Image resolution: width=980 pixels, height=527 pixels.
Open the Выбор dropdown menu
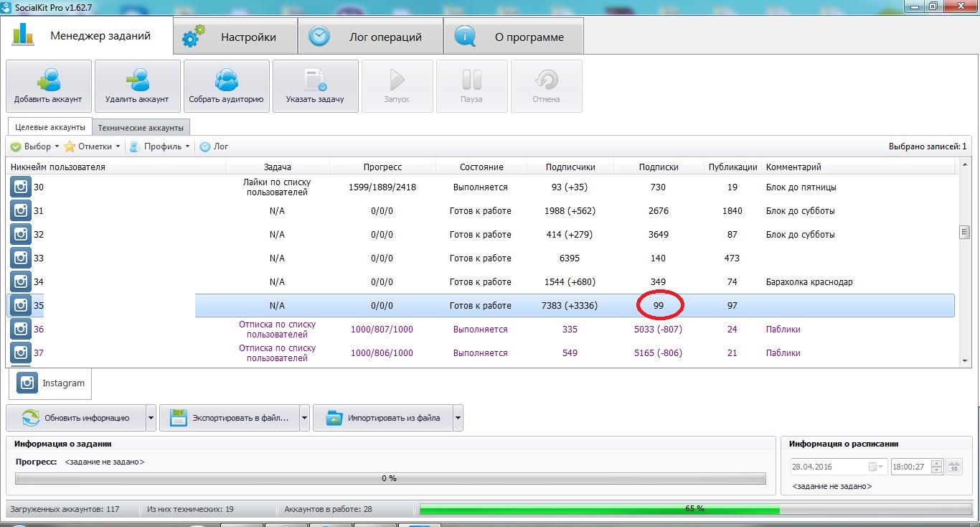(34, 146)
